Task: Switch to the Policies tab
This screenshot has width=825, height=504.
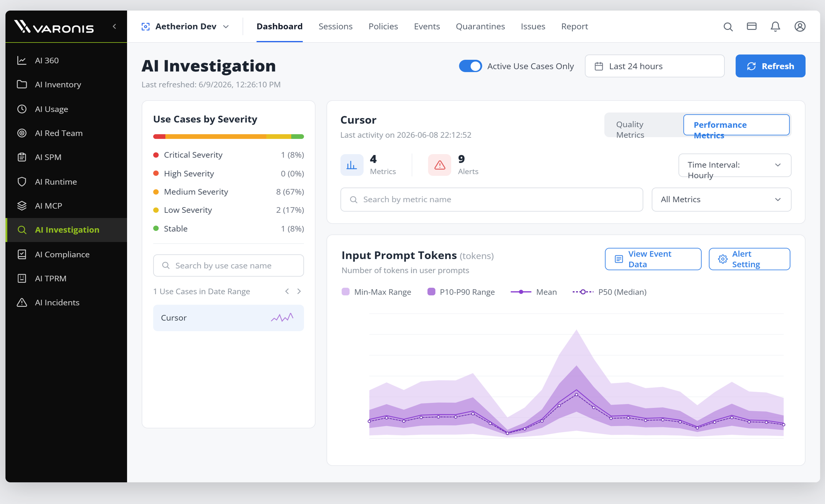Action: coord(383,26)
